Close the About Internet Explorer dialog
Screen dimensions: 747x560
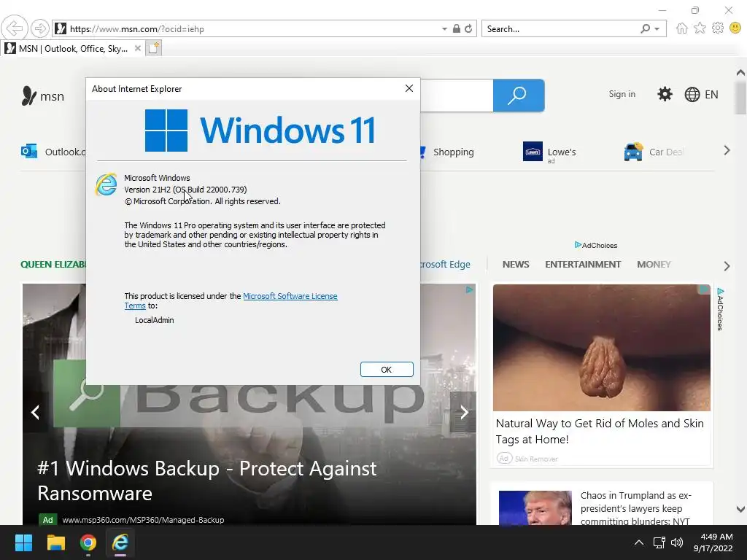409,88
